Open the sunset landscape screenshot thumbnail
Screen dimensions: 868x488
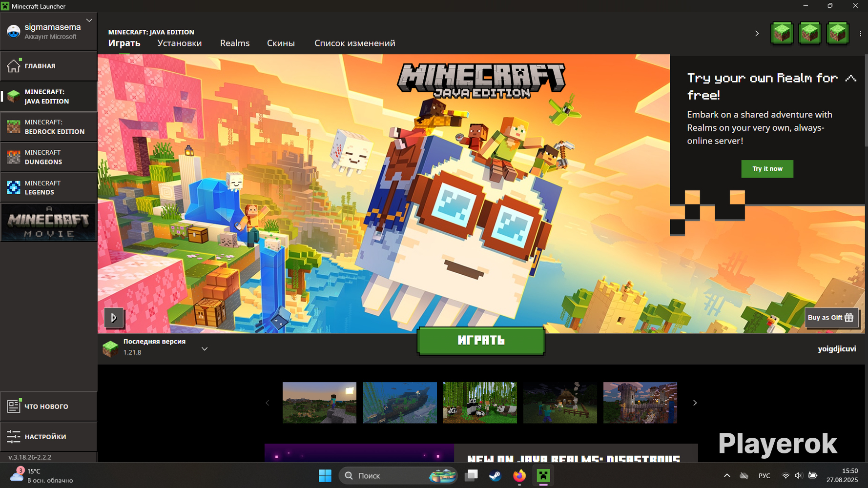319,403
